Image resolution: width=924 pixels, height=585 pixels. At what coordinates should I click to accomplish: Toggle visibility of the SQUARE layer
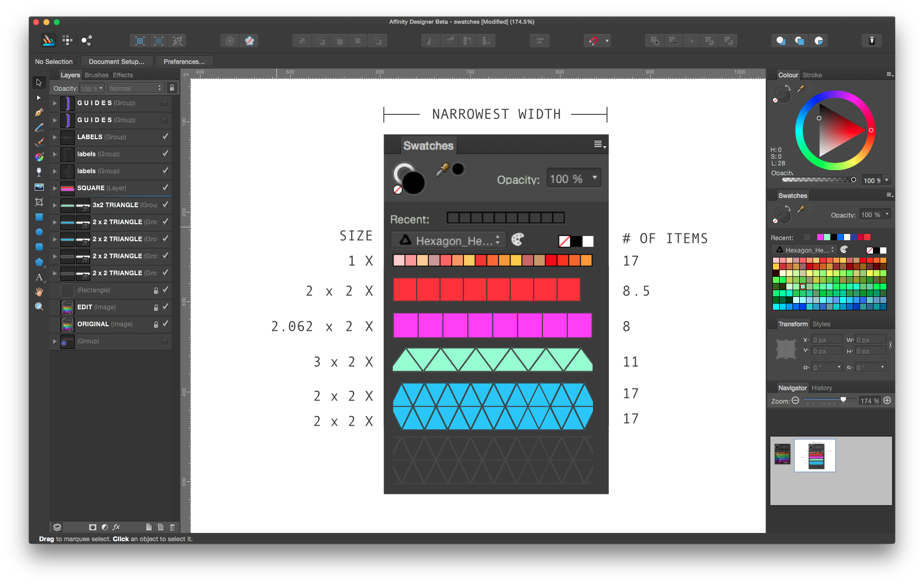click(165, 188)
